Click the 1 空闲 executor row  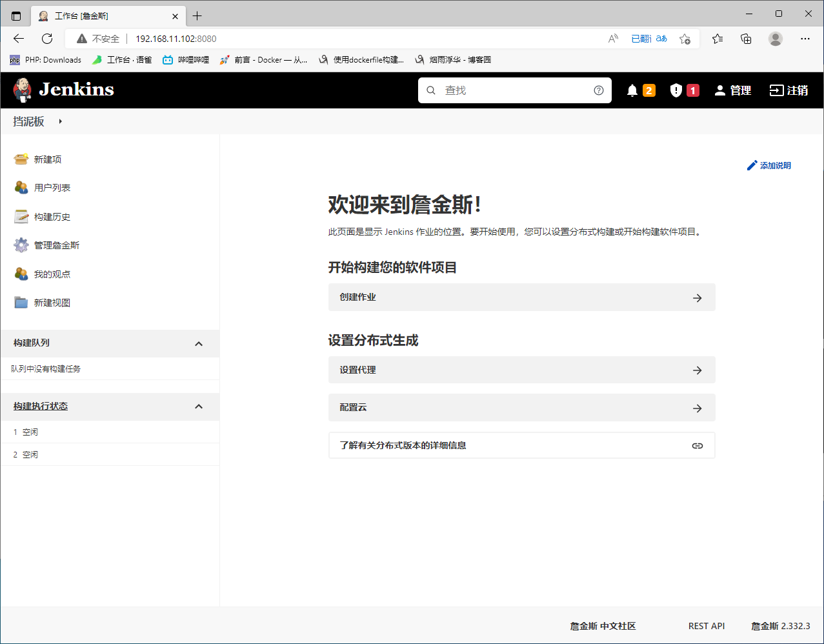click(x=110, y=432)
